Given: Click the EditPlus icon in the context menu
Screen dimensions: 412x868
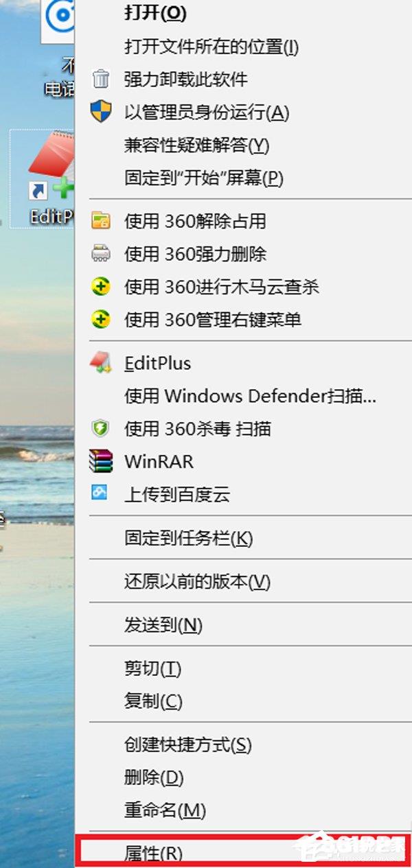Looking at the screenshot, I should click(101, 363).
